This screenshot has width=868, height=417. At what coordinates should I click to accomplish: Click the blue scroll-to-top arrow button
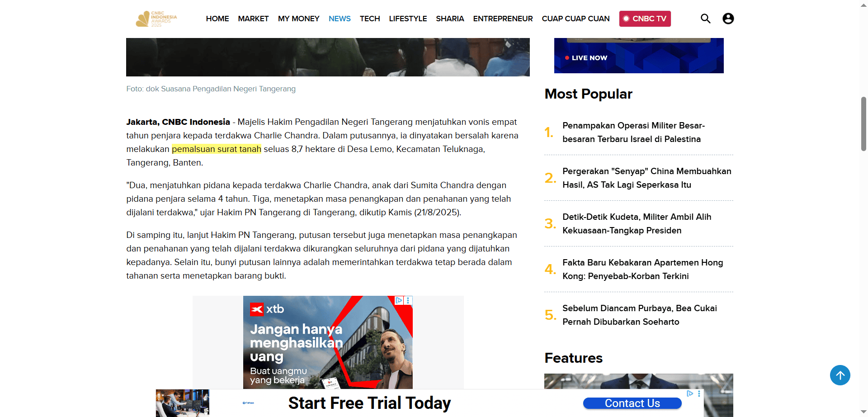click(x=840, y=375)
